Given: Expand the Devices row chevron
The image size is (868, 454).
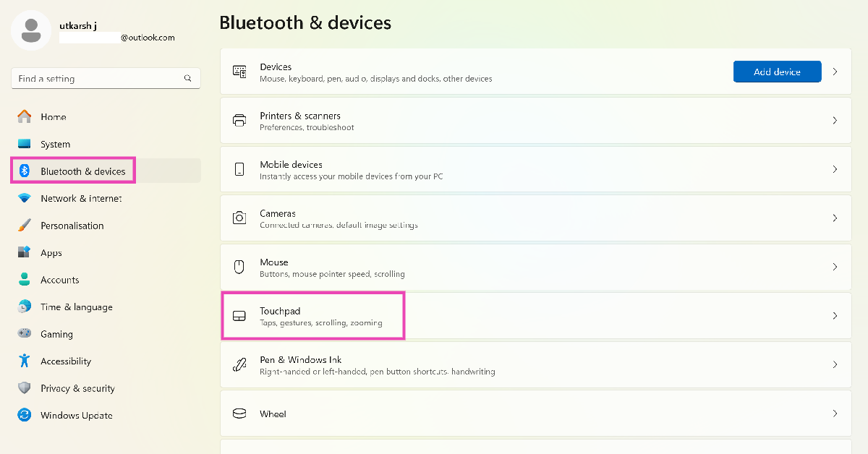Looking at the screenshot, I should 835,72.
